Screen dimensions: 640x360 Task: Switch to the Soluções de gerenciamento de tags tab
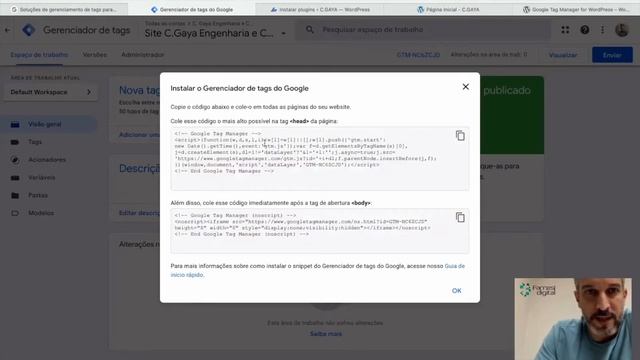pyautogui.click(x=64, y=9)
